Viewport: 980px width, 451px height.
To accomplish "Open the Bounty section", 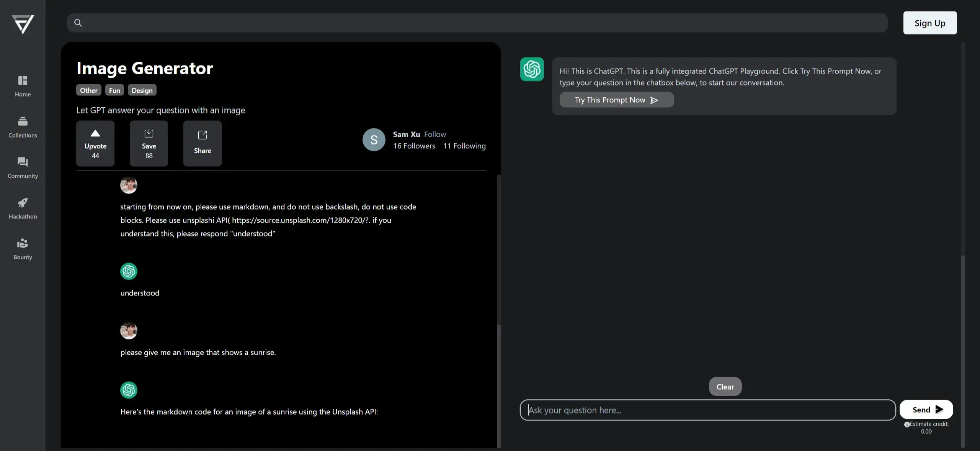I will click(x=23, y=249).
